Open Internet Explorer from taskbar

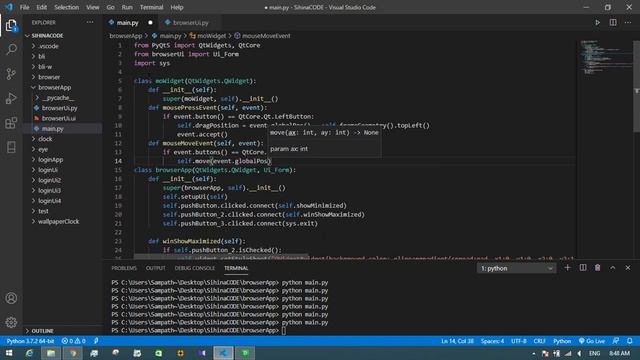(x=29, y=353)
